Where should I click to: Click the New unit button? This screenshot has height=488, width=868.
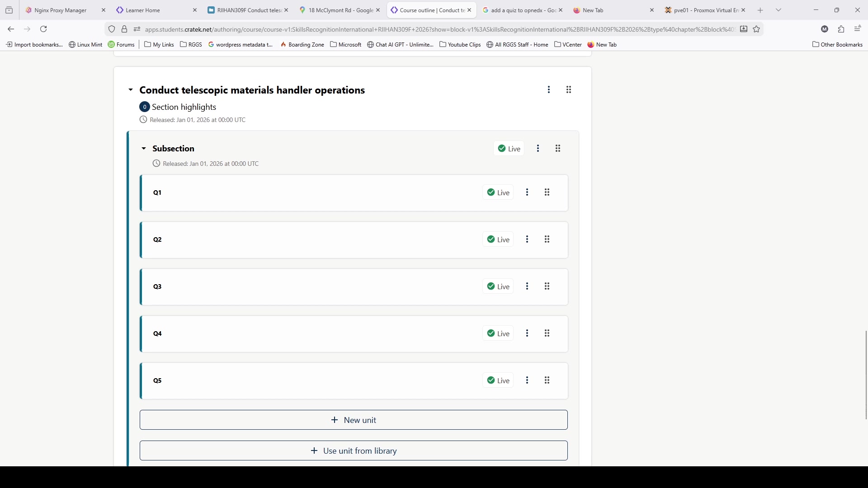point(354,420)
